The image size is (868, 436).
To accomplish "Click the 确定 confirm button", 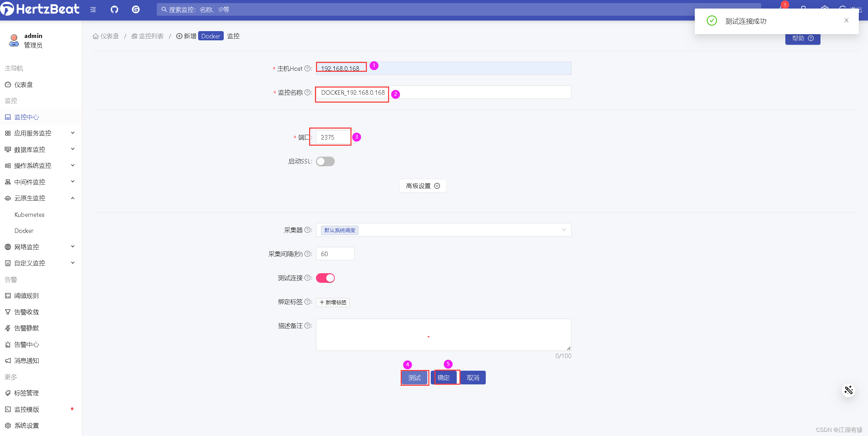I will (x=444, y=377).
